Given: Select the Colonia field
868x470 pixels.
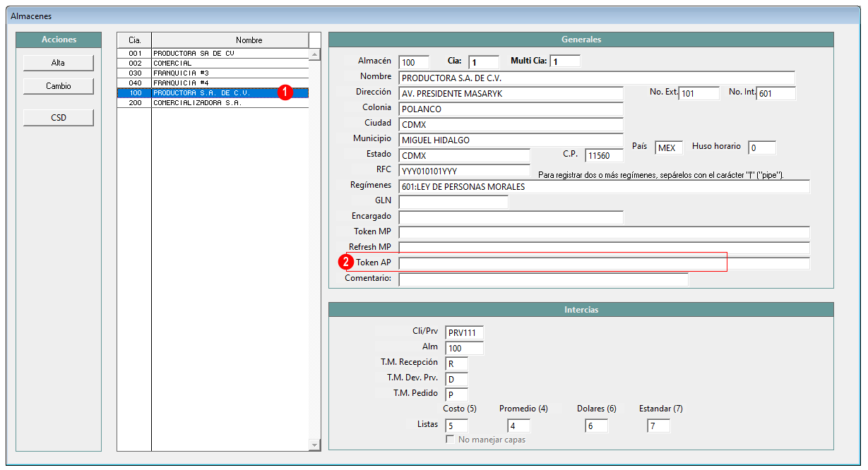Looking at the screenshot, I should pos(511,109).
